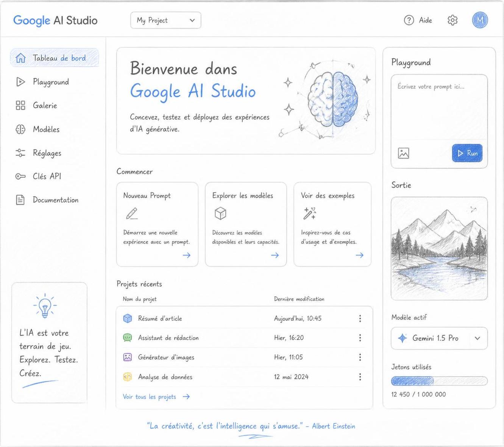Open project Assistant de rédaction

168,338
